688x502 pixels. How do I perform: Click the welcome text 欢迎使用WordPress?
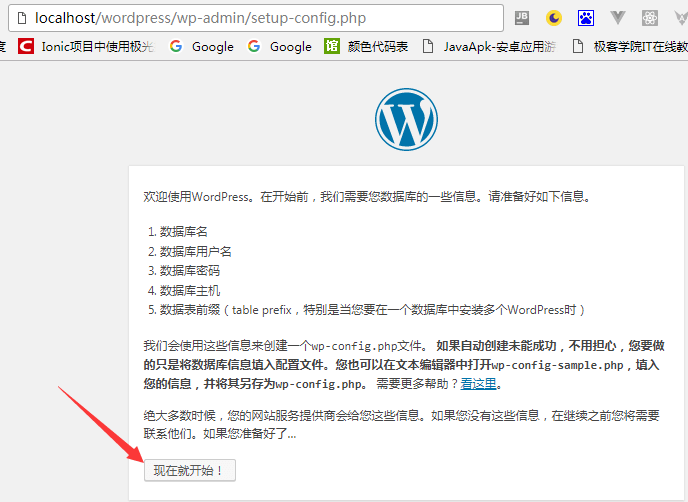(196, 197)
